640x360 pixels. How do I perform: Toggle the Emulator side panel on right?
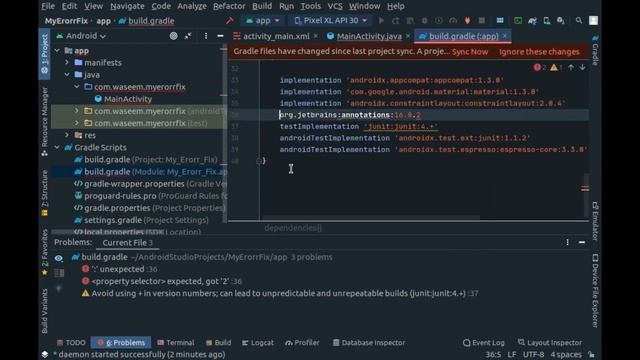click(x=595, y=221)
